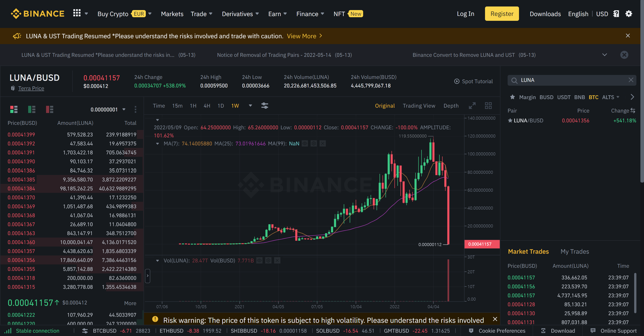This screenshot has height=336, width=644.
Task: Open multi-chart grid layout icon
Action: [x=488, y=106]
